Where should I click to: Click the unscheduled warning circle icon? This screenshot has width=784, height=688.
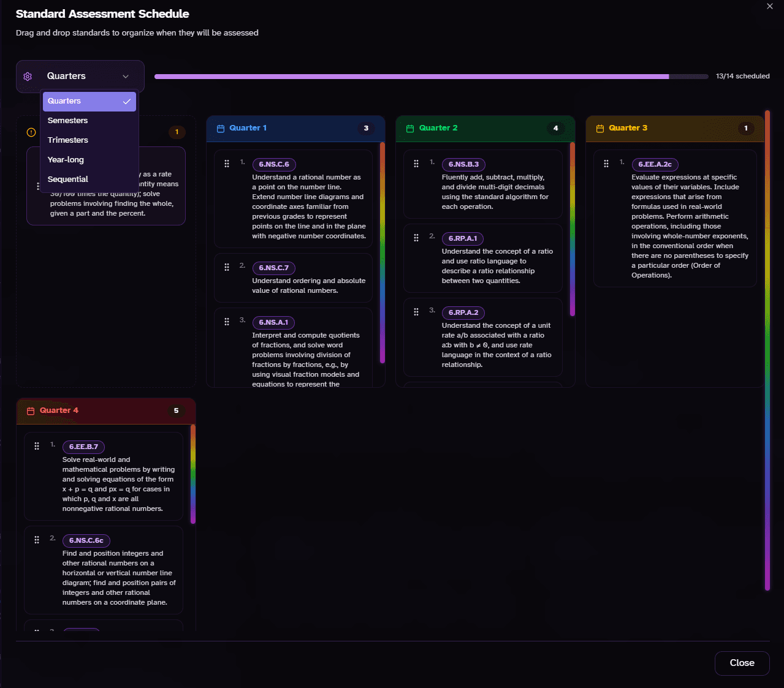31,132
